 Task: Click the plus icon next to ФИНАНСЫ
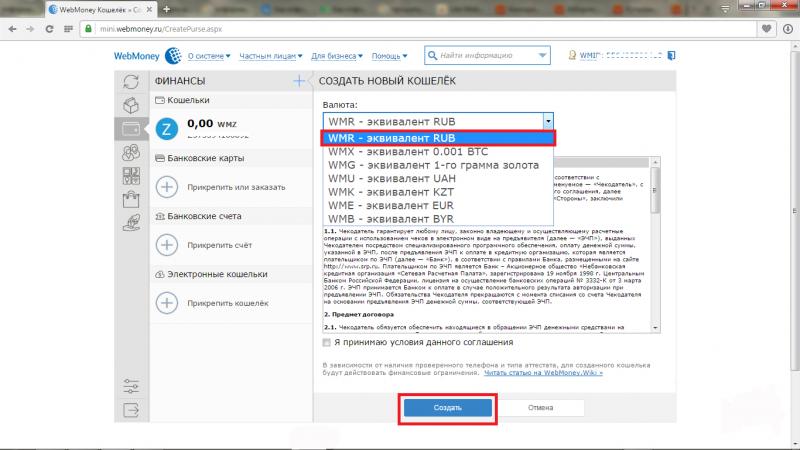point(299,81)
